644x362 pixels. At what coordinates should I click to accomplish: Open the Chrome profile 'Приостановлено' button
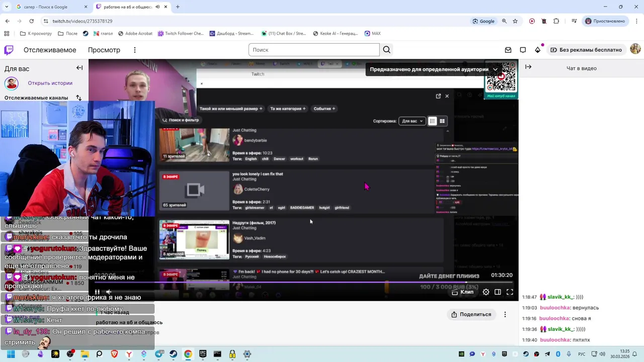click(x=605, y=21)
